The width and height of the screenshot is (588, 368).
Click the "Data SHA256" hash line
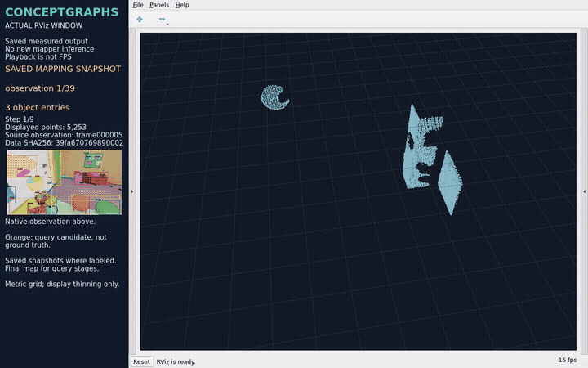point(64,142)
